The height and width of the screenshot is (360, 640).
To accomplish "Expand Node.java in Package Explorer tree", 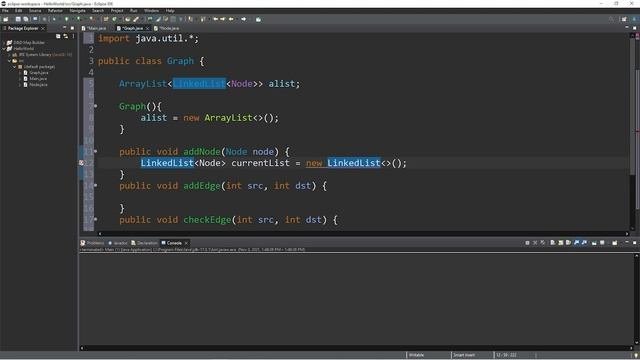I will 20,84.
